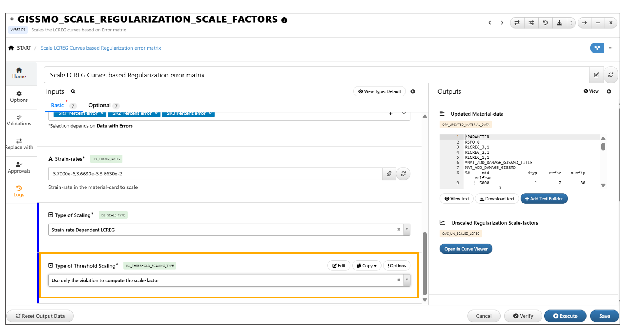
Task: Click the Strain-rates input field
Action: click(x=215, y=174)
